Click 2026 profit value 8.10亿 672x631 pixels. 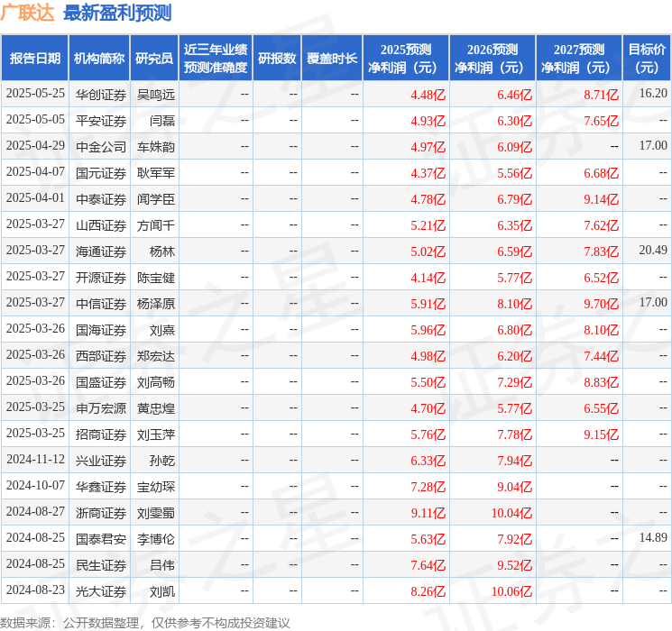click(515, 304)
